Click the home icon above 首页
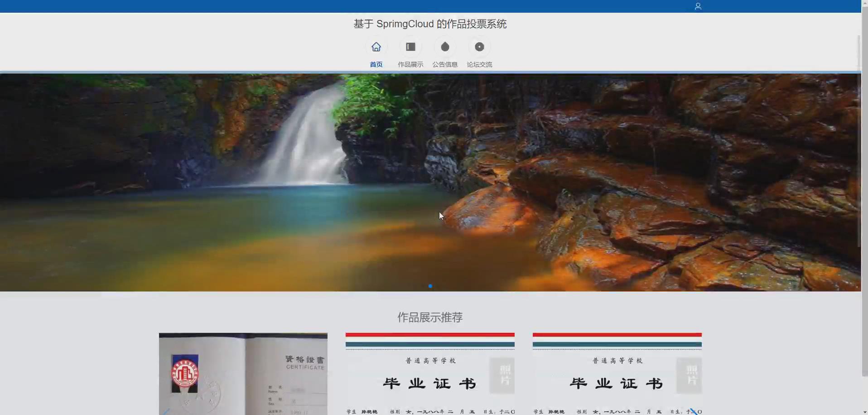 (x=376, y=47)
